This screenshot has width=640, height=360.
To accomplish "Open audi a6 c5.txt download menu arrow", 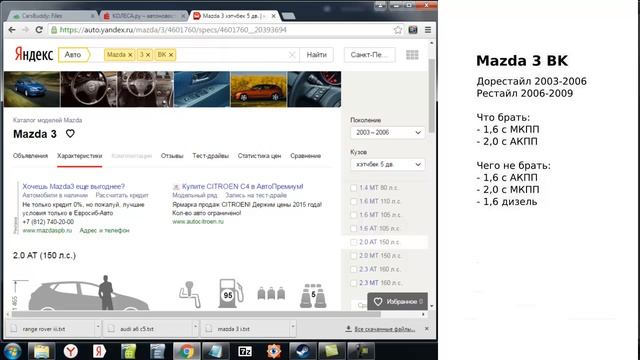I will tap(195, 328).
